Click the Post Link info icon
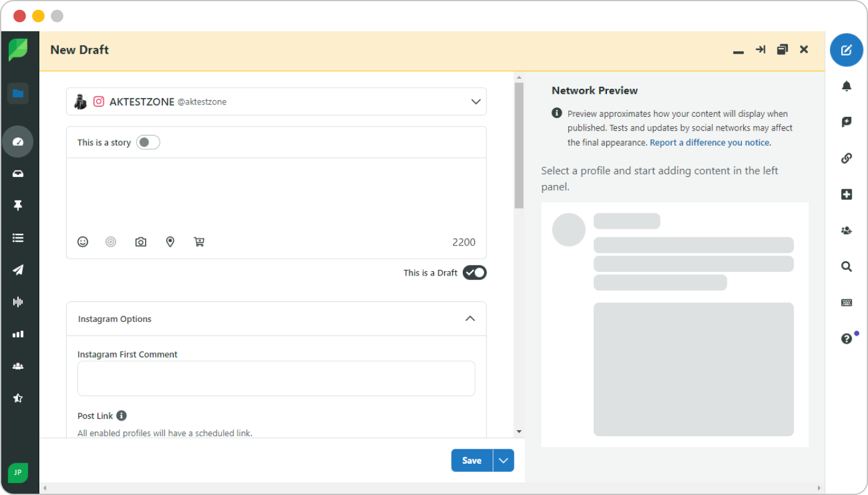868x495 pixels. pyautogui.click(x=122, y=416)
